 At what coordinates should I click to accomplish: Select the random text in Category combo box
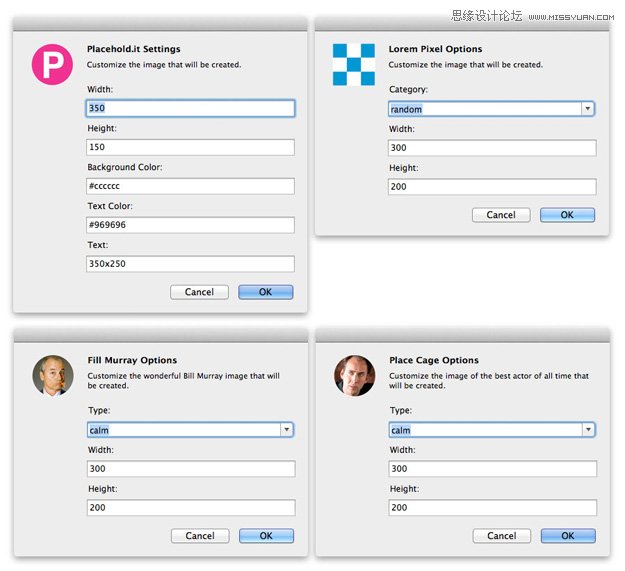pos(406,109)
